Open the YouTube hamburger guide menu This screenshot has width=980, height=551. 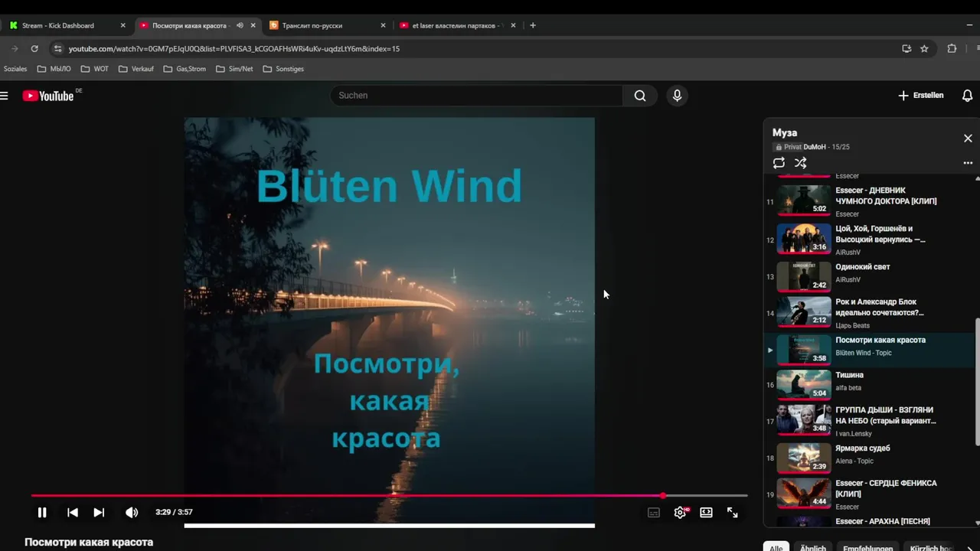(5, 96)
